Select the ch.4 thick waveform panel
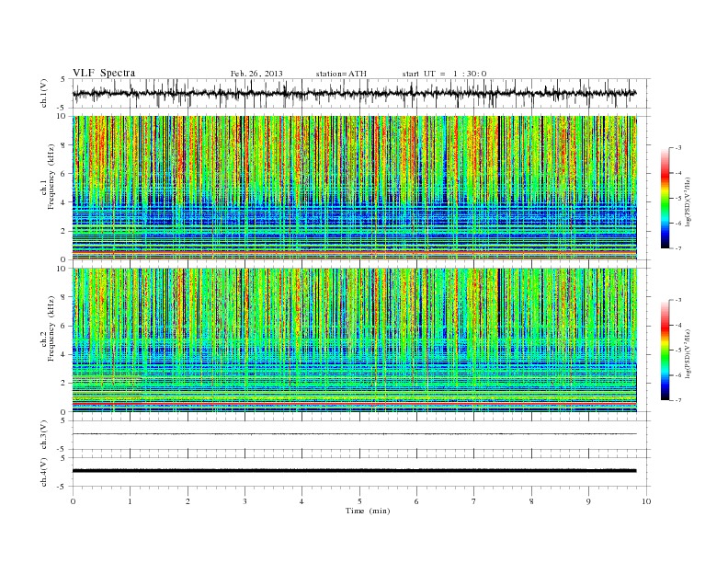Viewport: 728px width, 563px height. tap(361, 472)
